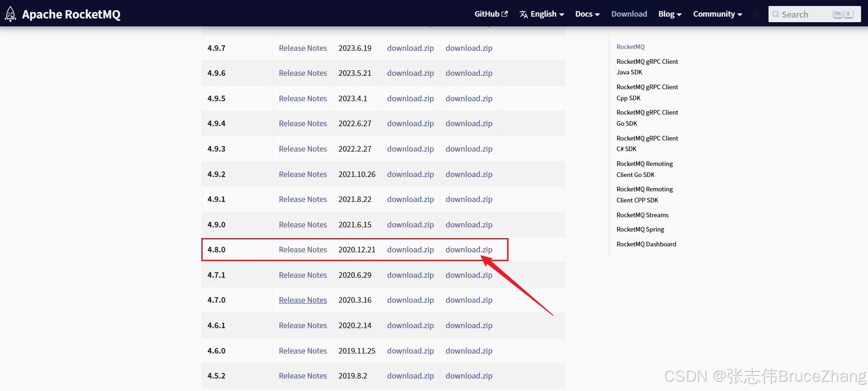Open Release Notes for 4.9.7

pyautogui.click(x=303, y=48)
